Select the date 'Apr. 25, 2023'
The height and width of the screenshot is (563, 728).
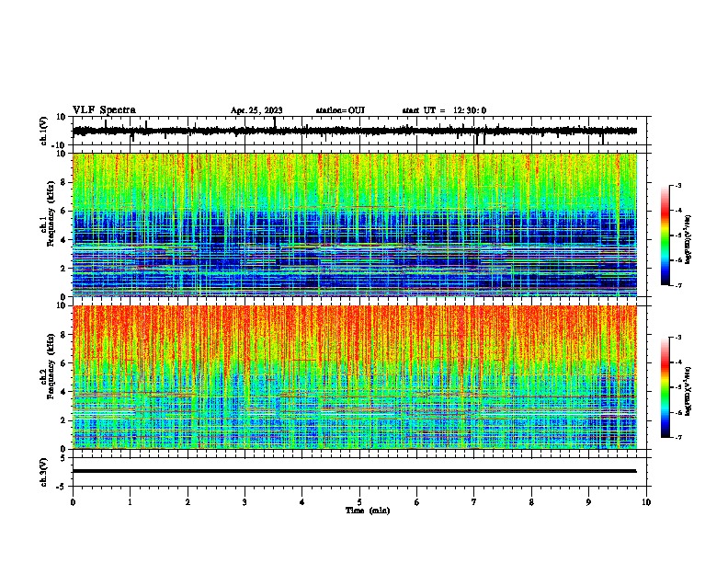click(x=256, y=110)
